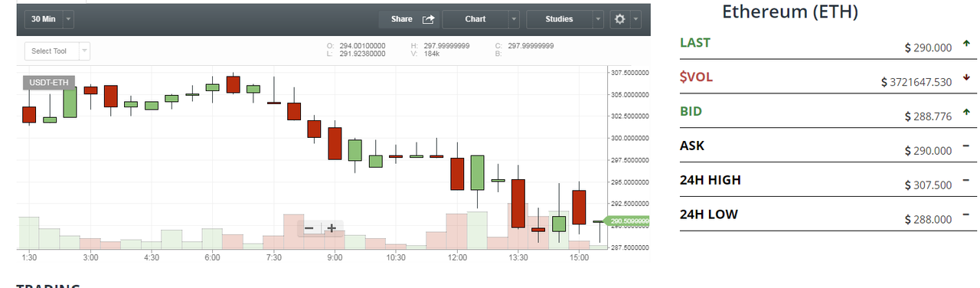Click the $VOL label
Image resolution: width=980 pixels, height=288 pixels.
point(697,77)
